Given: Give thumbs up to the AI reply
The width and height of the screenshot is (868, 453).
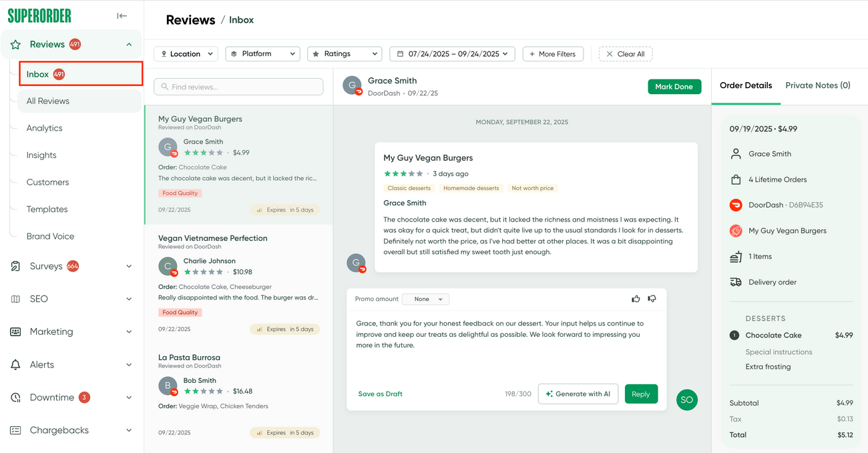Looking at the screenshot, I should click(x=636, y=299).
